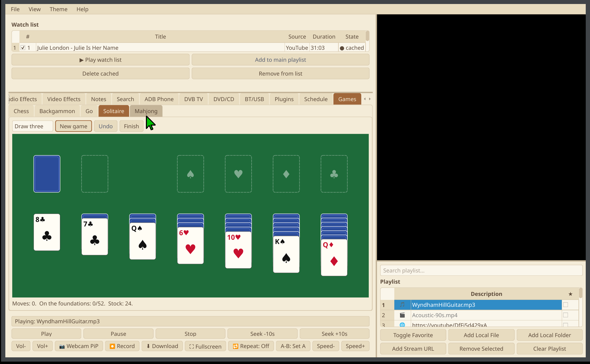Click the face-down stock card pile
The image size is (590, 364).
coord(47,174)
